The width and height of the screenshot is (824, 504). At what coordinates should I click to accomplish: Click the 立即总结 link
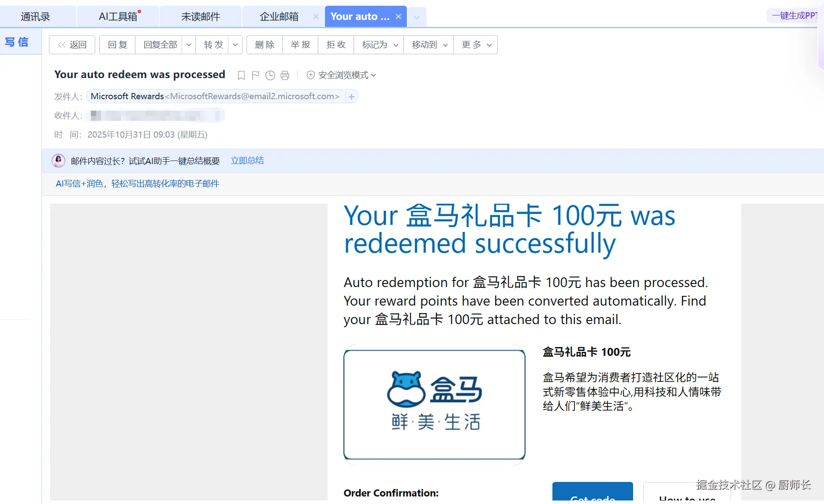[x=247, y=161]
